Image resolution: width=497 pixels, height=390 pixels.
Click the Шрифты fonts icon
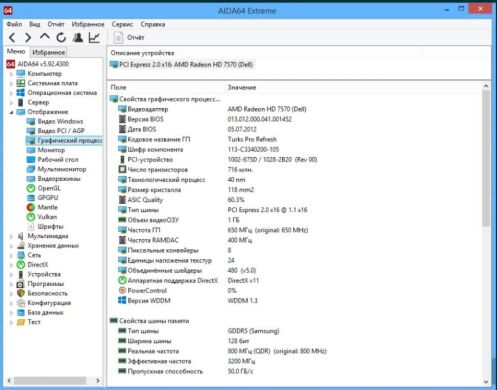click(31, 227)
